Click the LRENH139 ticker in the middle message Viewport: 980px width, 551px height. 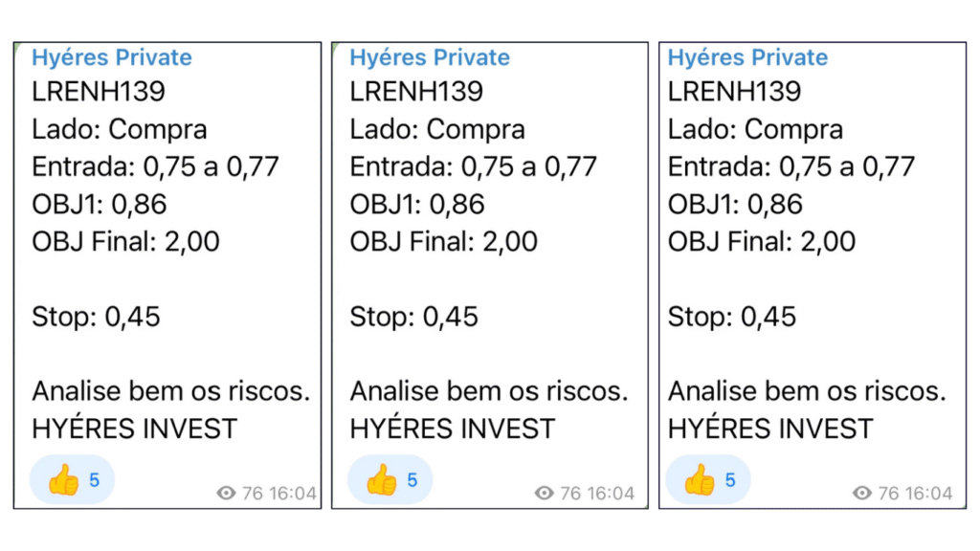click(416, 92)
